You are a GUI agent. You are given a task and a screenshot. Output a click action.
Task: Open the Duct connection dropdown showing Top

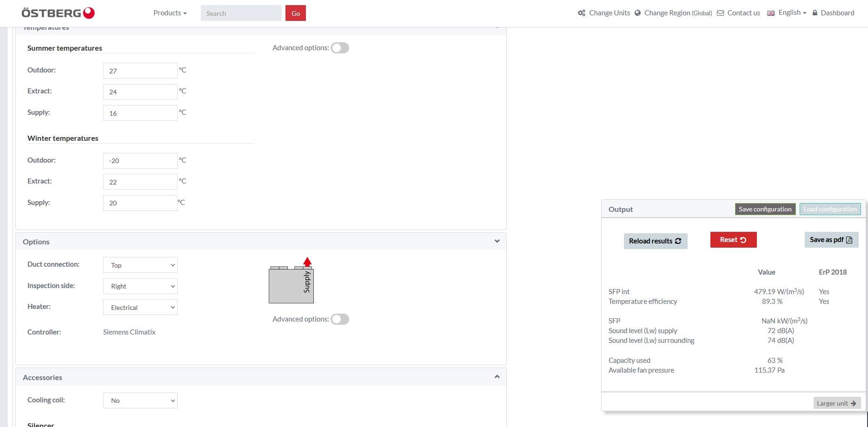pyautogui.click(x=140, y=265)
